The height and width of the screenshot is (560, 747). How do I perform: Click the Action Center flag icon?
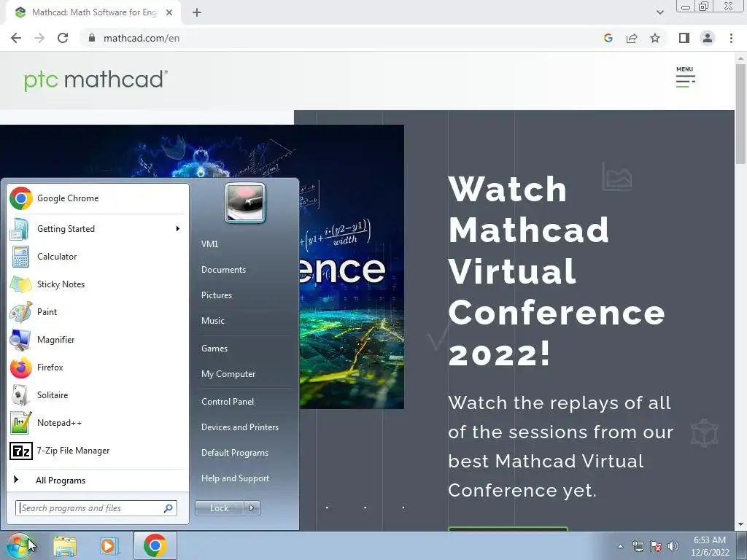[656, 546]
